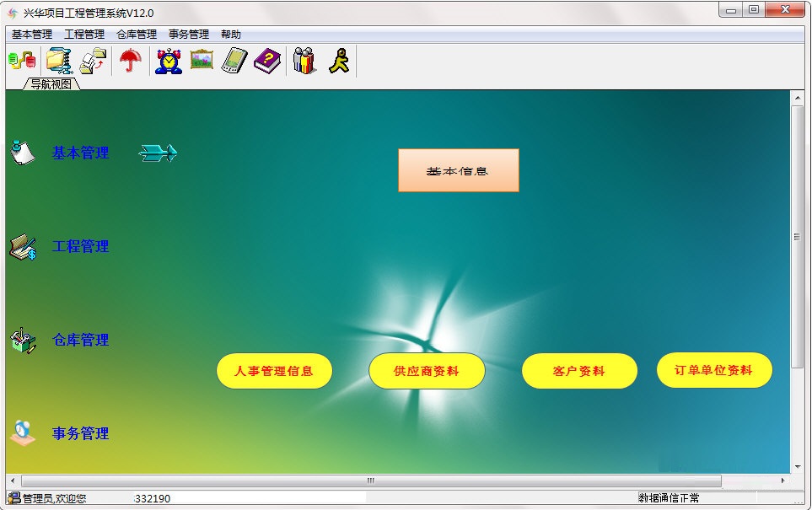Click the 基本信息 button
Image resolution: width=812 pixels, height=510 pixels.
[x=458, y=169]
